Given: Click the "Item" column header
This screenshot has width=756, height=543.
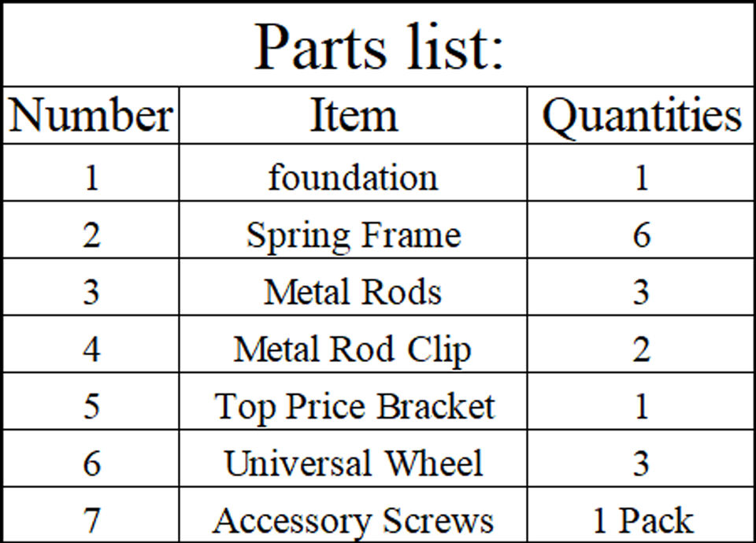Looking at the screenshot, I should (354, 116).
